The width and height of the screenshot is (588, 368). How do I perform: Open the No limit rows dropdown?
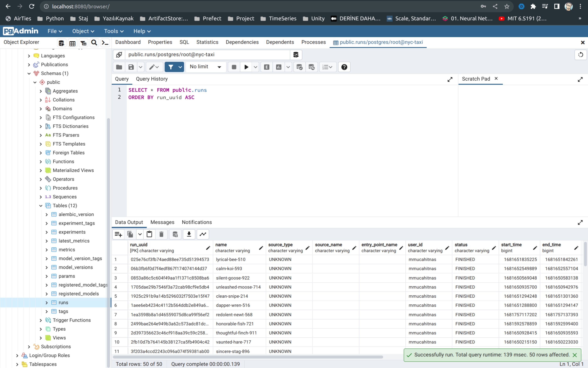pyautogui.click(x=206, y=67)
